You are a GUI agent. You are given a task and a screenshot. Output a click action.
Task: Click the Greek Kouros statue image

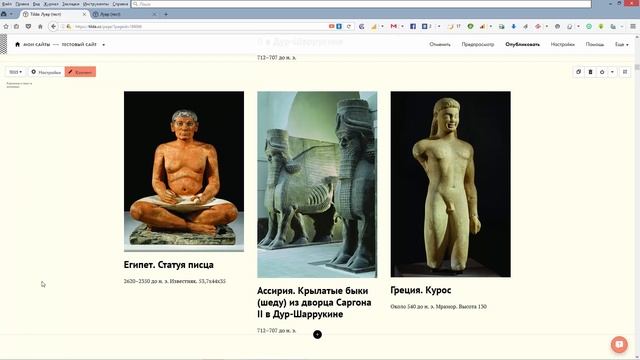[x=451, y=184]
